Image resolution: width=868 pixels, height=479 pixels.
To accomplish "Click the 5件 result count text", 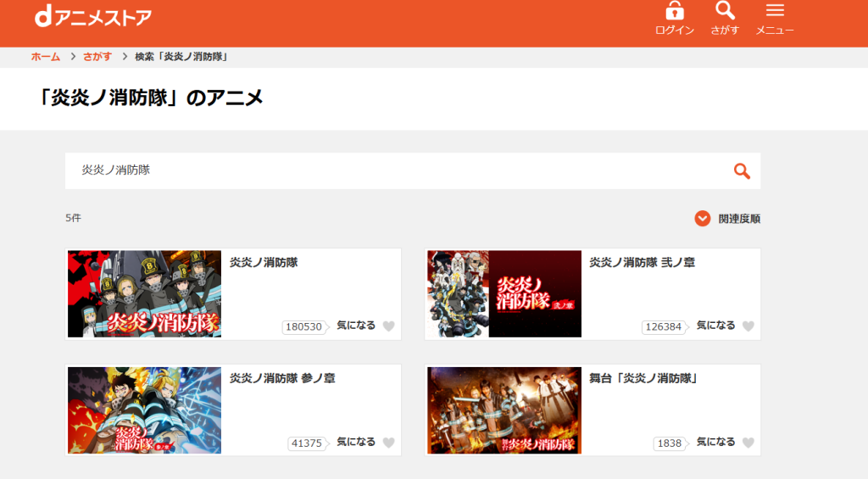I will click(x=73, y=218).
